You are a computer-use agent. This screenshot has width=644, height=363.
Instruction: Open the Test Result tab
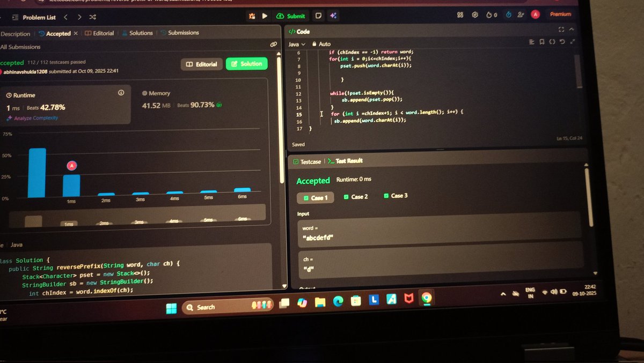pyautogui.click(x=345, y=161)
